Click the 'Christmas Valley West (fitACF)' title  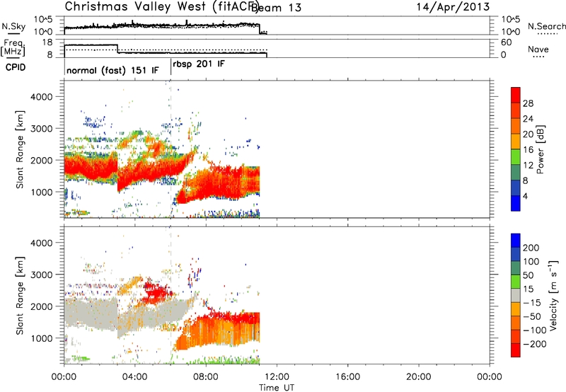point(162,6)
